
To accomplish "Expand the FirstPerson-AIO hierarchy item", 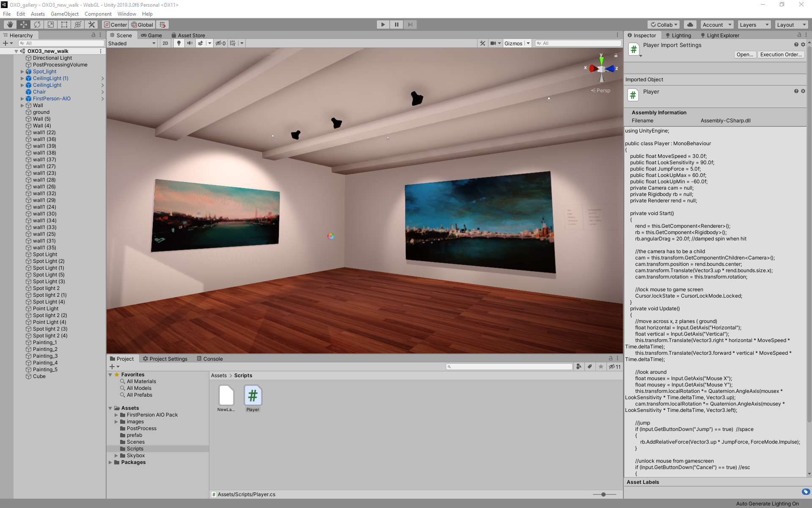I will pyautogui.click(x=22, y=99).
